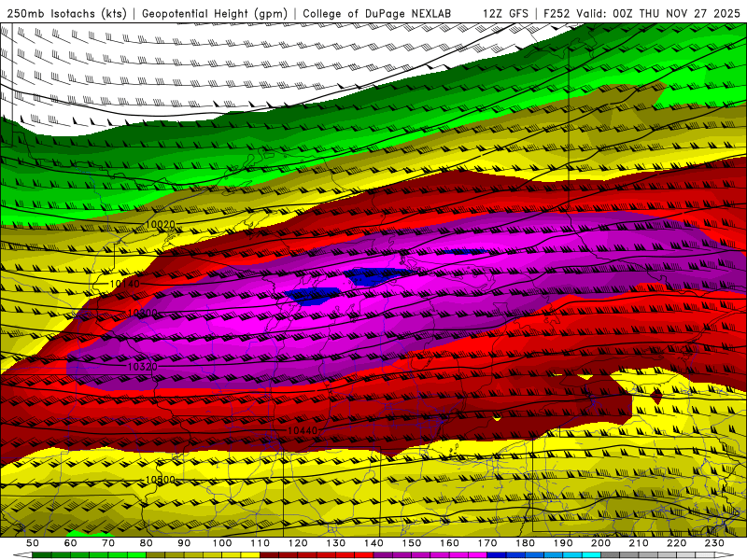Viewport: 747px width, 560px height.
Task: Select the cyan 195–200 kt legend swatch
Action: [591, 555]
